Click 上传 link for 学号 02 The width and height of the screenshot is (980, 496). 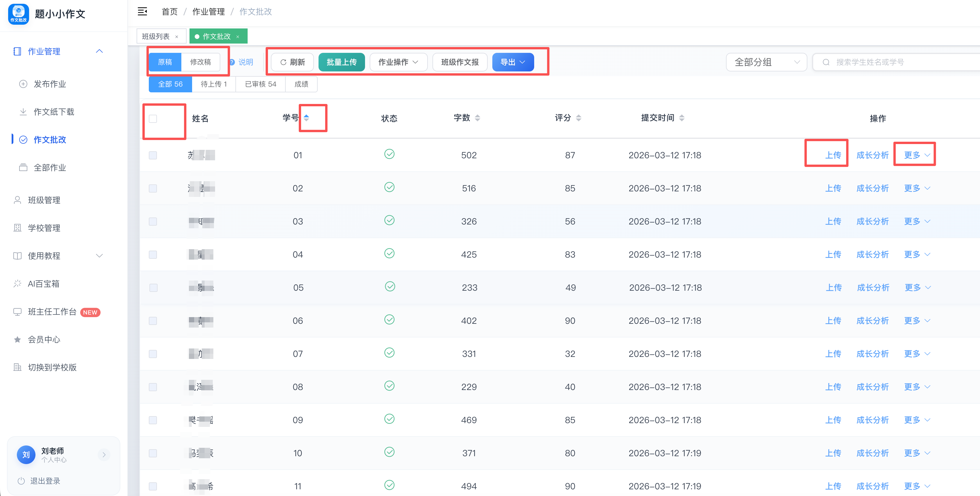(833, 188)
